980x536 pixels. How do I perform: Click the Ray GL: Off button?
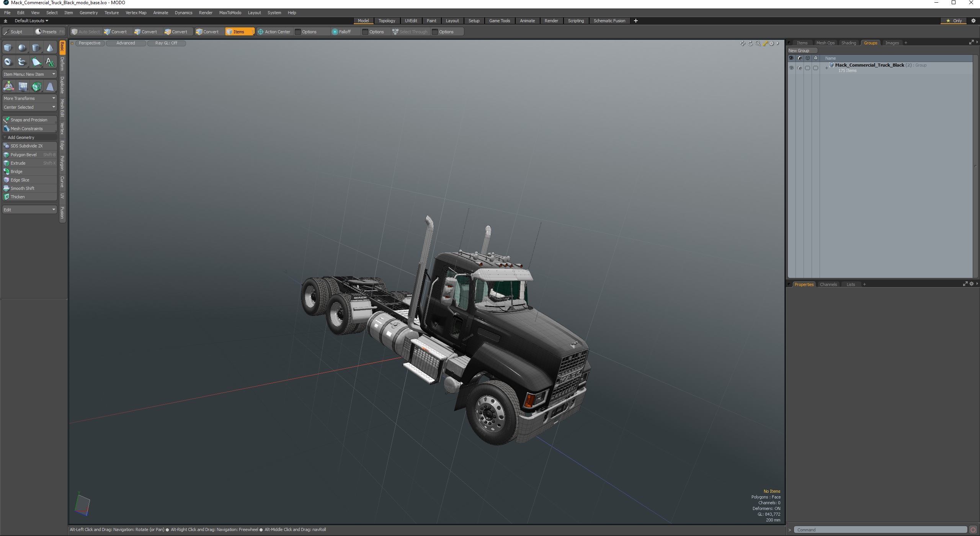coord(167,43)
